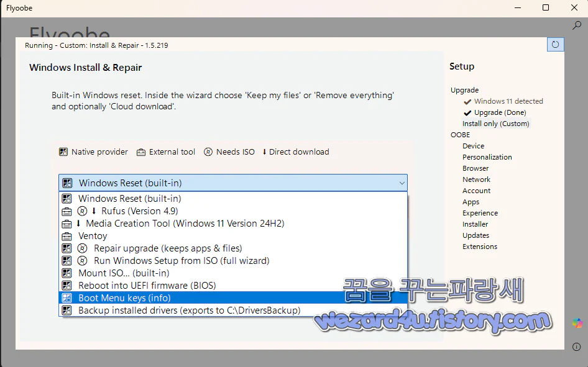Click the Direct download arrow legend icon
588x367 pixels.
coord(264,152)
